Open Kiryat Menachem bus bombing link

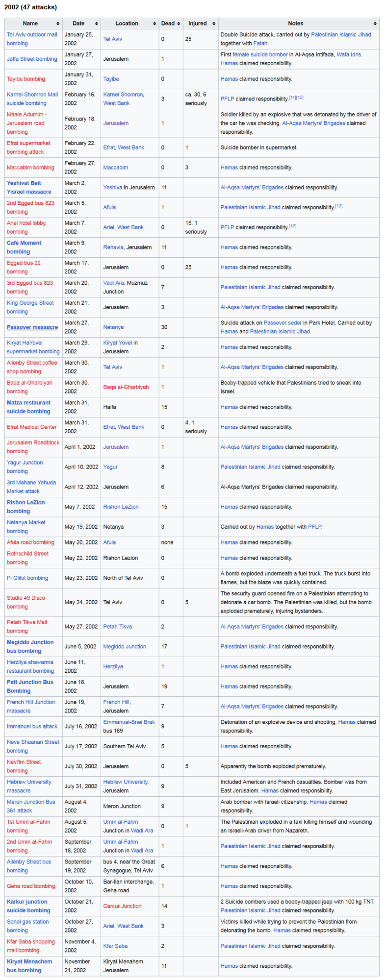pyautogui.click(x=29, y=966)
